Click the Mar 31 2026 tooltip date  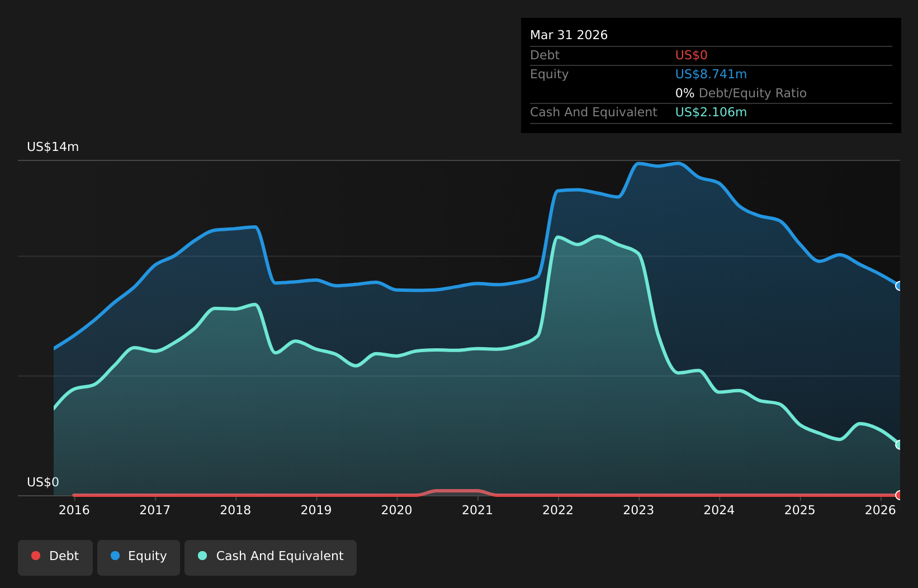coord(569,35)
